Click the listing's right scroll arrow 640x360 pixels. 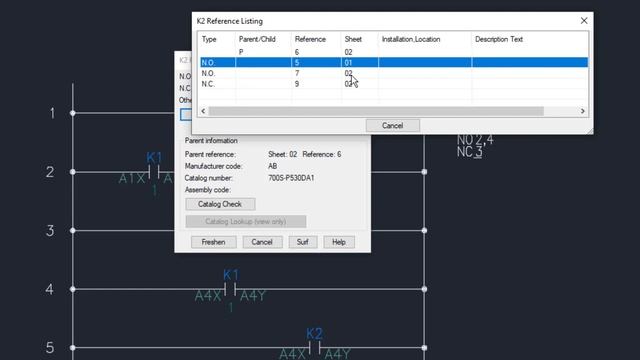(x=582, y=111)
